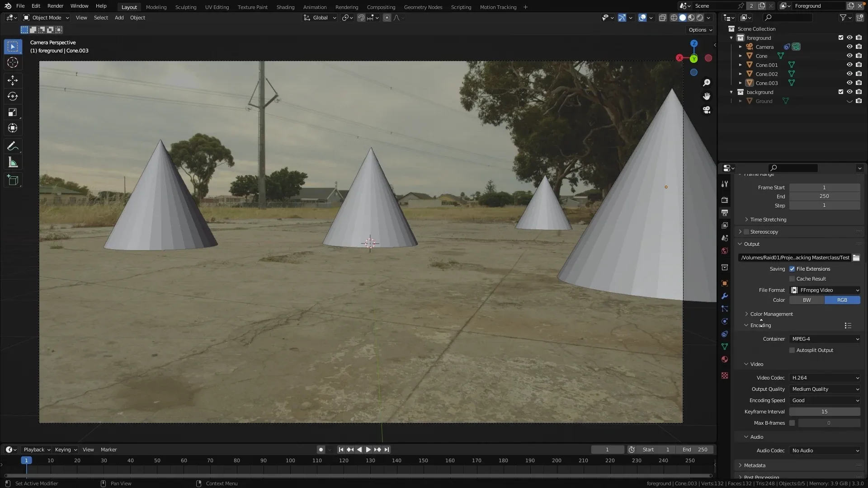Click the output folder path button

coord(858,257)
